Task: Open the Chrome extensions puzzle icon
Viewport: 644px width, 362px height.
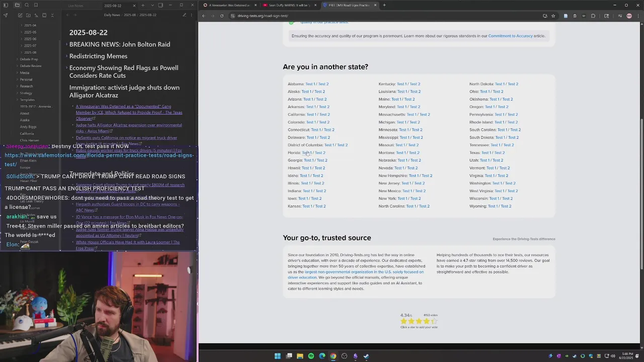Action: pos(593,16)
